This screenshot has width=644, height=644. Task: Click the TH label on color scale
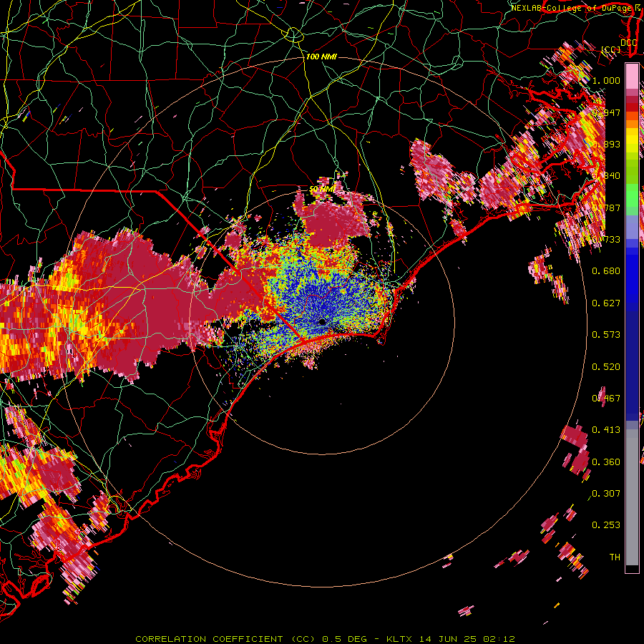click(x=615, y=557)
